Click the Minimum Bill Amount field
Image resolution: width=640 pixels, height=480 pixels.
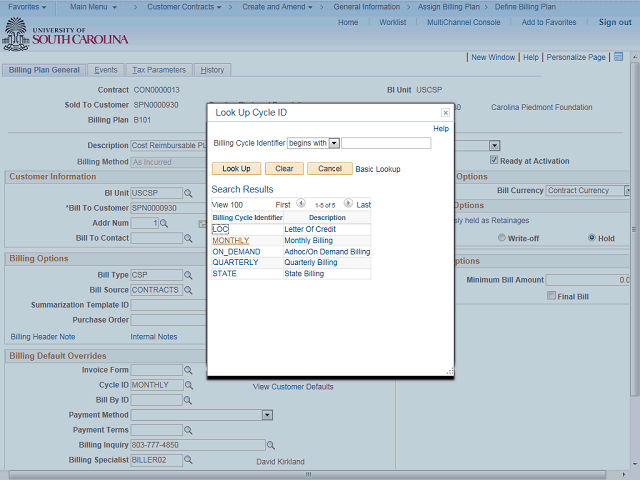588,280
